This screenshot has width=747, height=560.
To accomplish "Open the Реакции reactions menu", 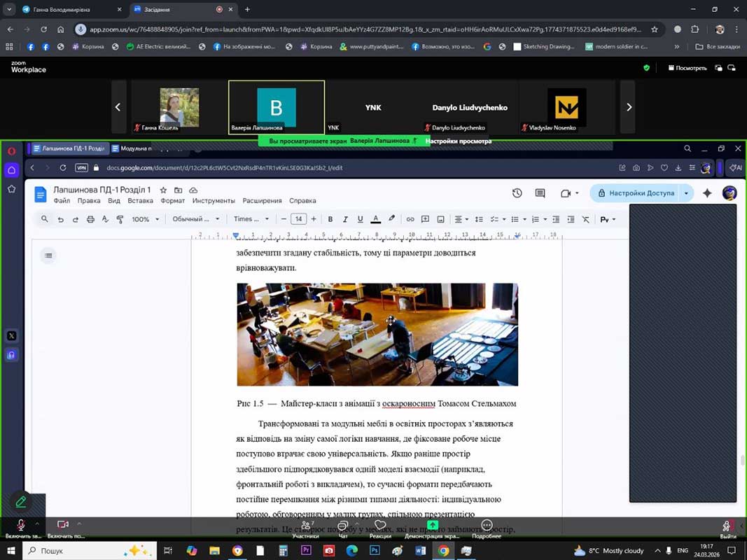I will coord(380,528).
